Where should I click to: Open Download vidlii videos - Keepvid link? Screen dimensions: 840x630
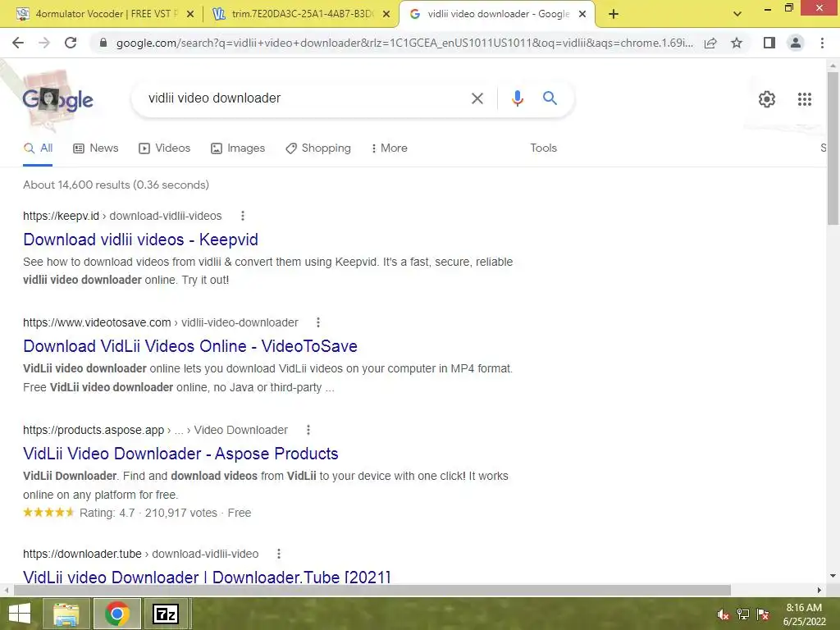click(x=140, y=240)
